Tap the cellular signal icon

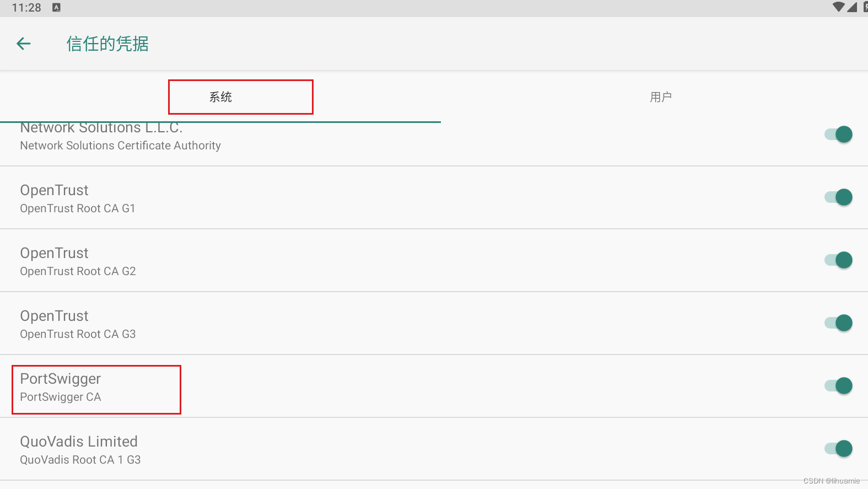[x=852, y=7]
